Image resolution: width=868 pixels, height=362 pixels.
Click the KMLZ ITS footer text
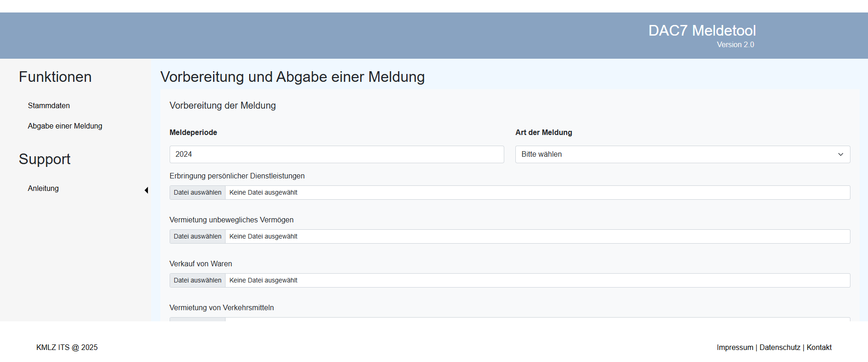pos(67,347)
